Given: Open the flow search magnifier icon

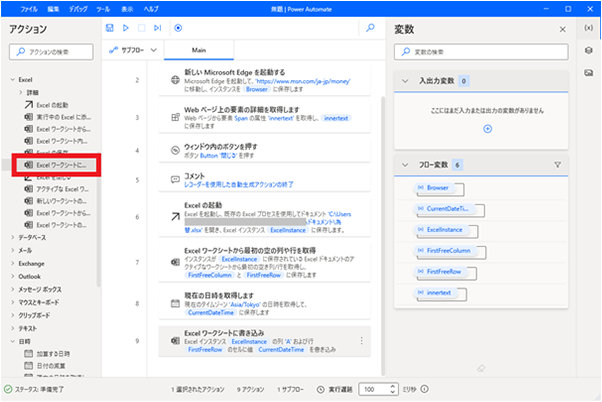Looking at the screenshot, I should (x=370, y=28).
